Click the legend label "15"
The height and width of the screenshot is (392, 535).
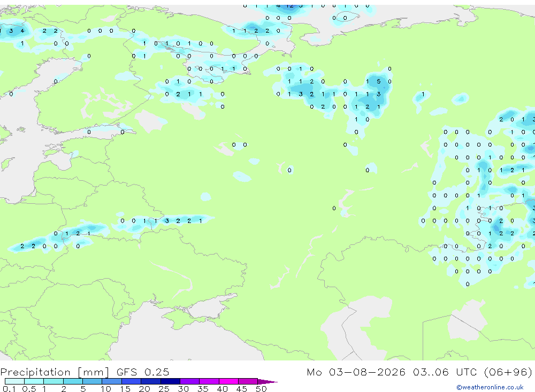pos(125,389)
